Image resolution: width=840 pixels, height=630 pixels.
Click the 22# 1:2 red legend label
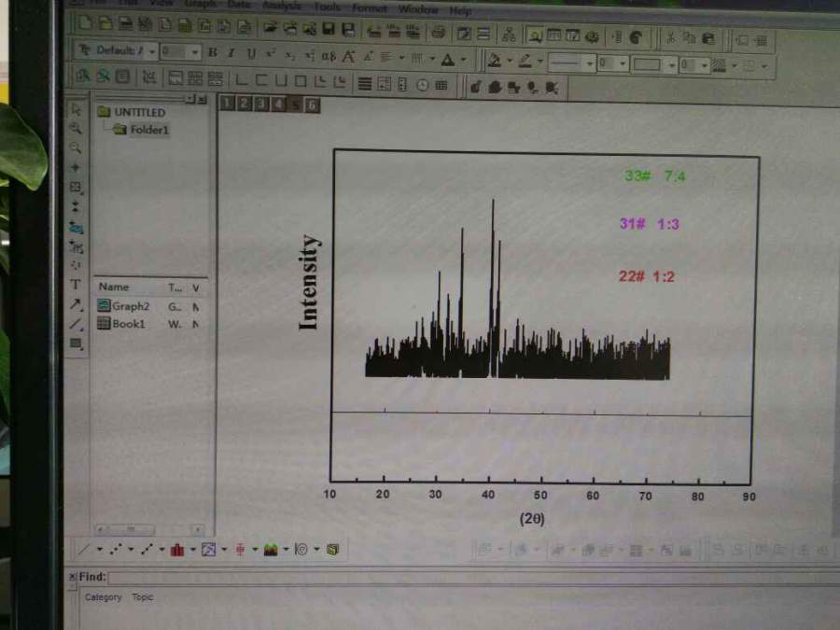(647, 276)
